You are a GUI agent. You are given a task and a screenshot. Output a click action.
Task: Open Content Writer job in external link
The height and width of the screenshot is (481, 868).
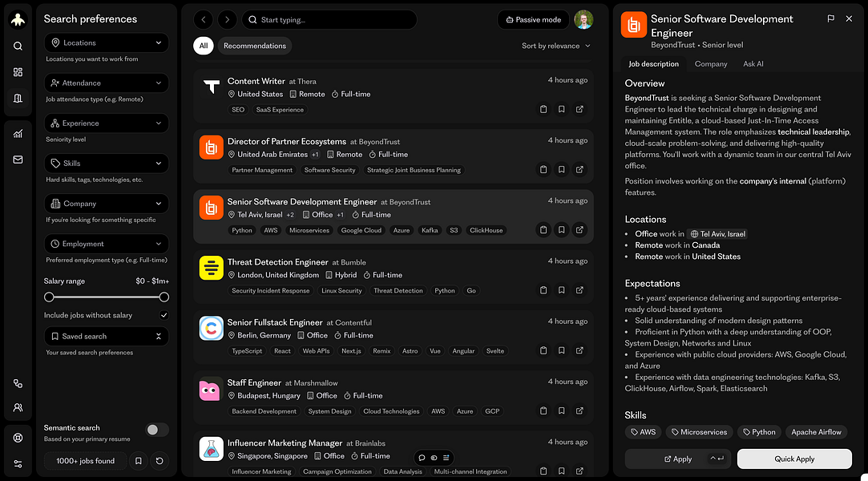(579, 109)
